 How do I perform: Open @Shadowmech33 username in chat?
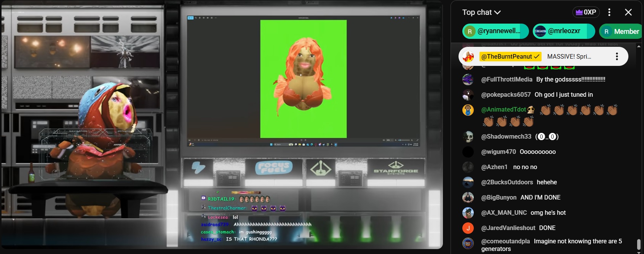click(x=506, y=136)
